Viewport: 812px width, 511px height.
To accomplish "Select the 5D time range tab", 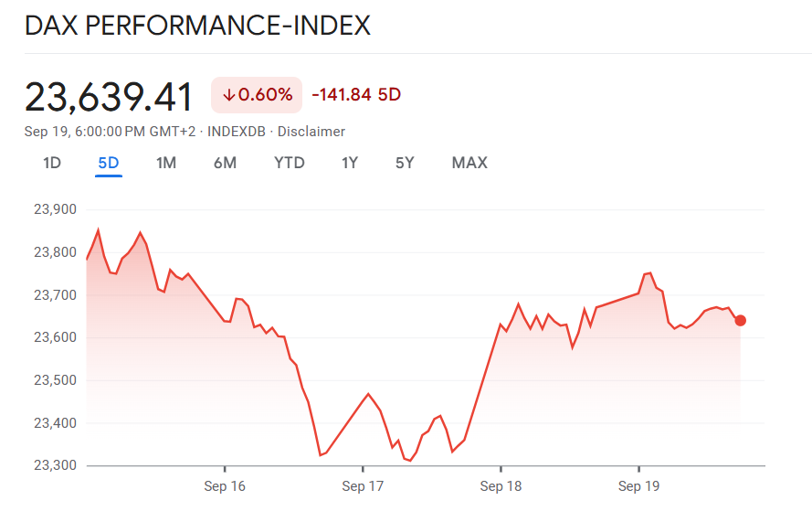I will (108, 163).
